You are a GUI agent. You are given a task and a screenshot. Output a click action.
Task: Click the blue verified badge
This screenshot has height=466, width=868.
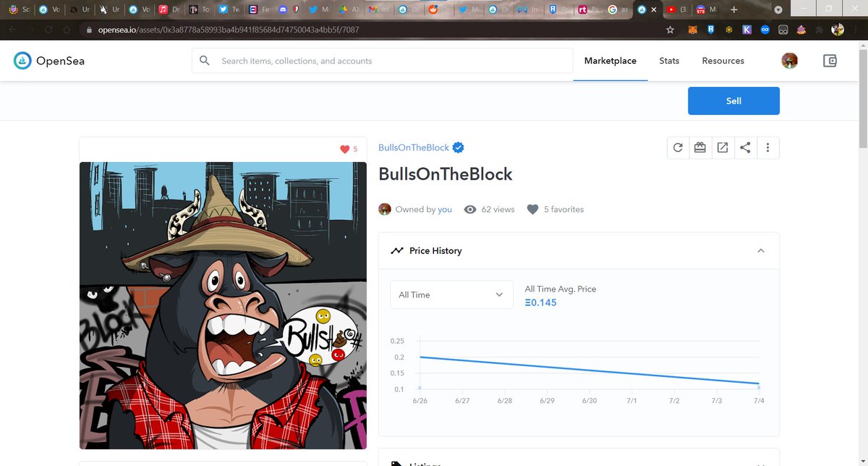(x=459, y=148)
